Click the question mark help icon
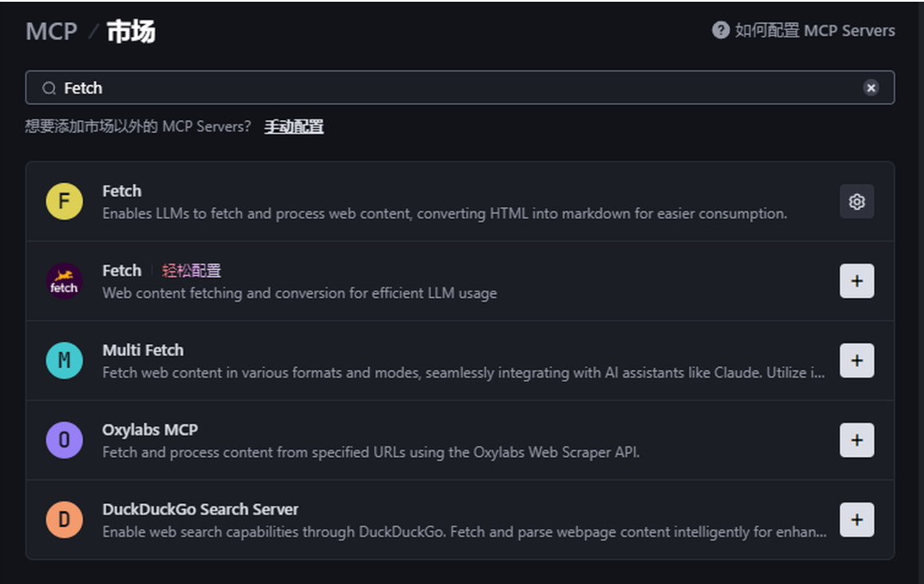This screenshot has width=924, height=584. pyautogui.click(x=720, y=30)
